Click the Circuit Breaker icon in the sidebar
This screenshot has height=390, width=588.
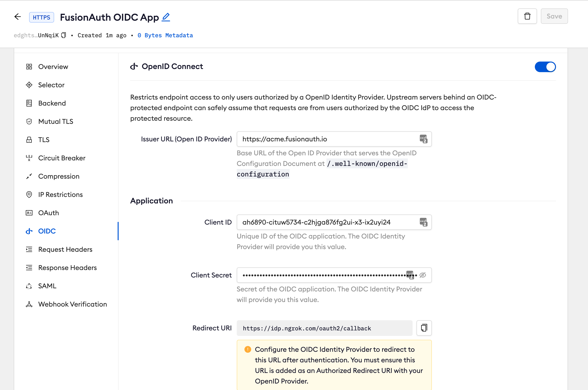coord(29,158)
